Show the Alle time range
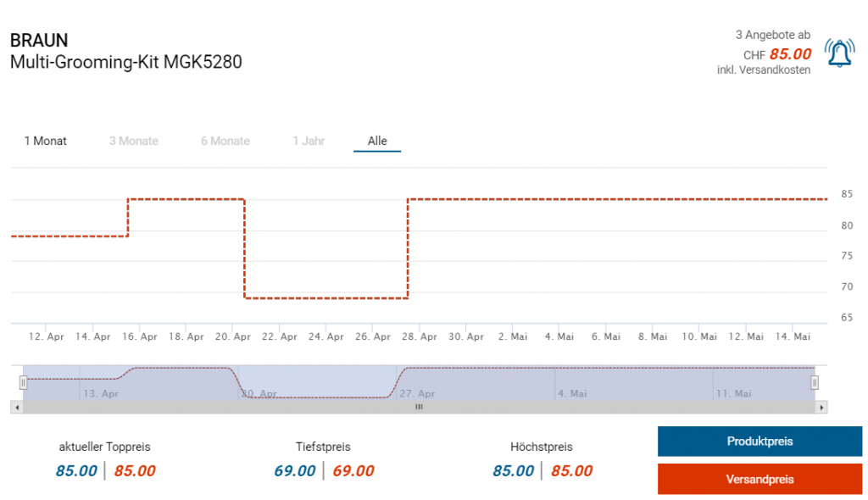This screenshot has height=500, width=868. coord(377,141)
